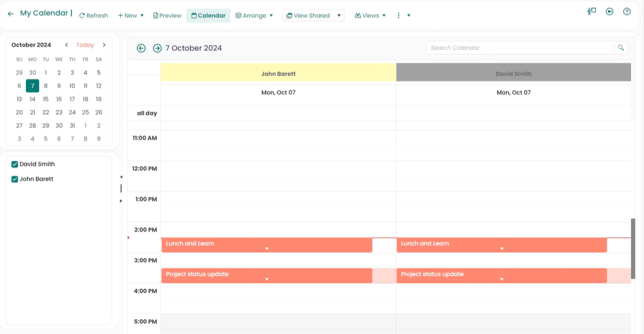
Task: Go to previous day with circled left arrow
Action: pyautogui.click(x=141, y=49)
